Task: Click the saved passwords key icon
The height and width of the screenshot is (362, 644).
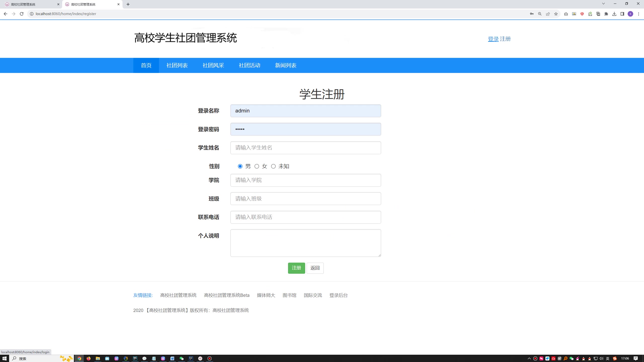Action: pyautogui.click(x=532, y=14)
